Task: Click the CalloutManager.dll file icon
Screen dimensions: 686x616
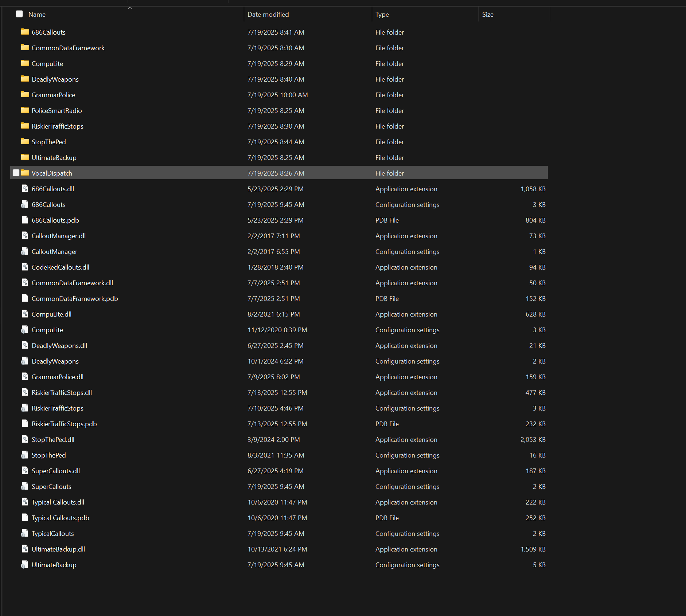Action: (25, 235)
